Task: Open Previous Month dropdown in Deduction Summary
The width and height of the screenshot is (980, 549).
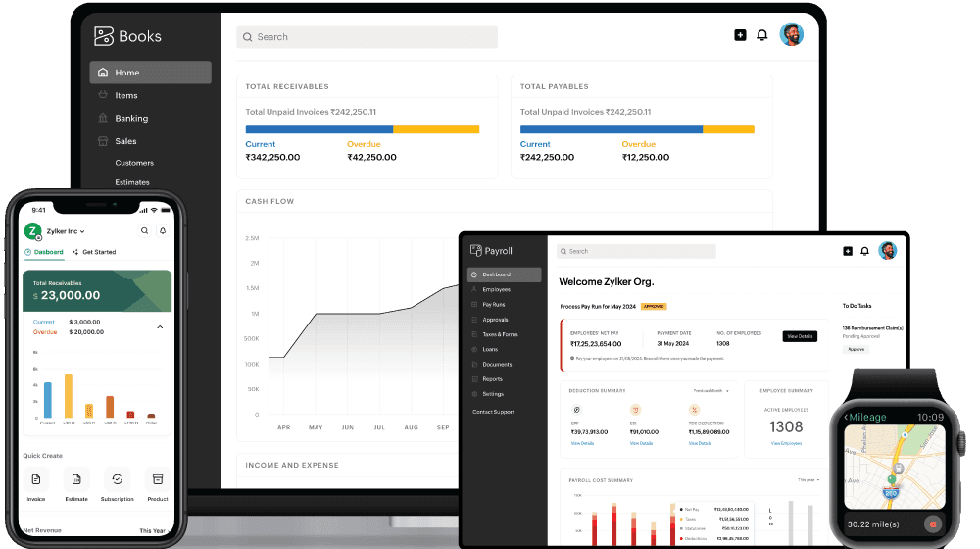Action: [x=710, y=390]
